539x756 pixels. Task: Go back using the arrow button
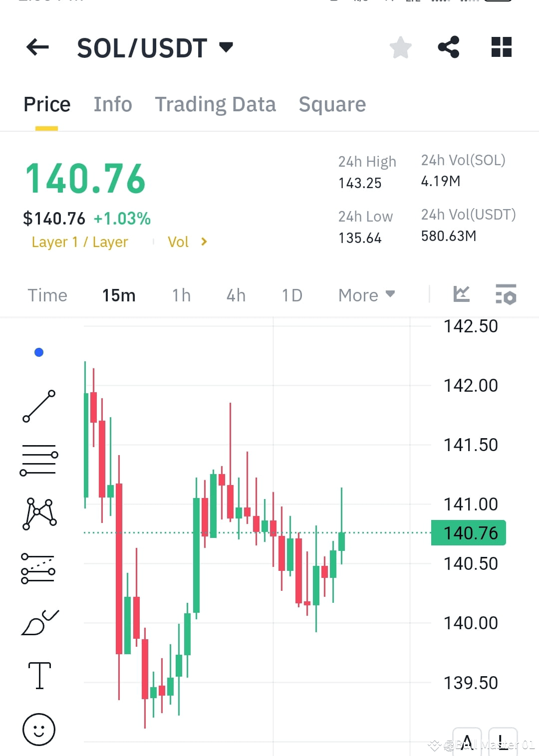[36, 47]
